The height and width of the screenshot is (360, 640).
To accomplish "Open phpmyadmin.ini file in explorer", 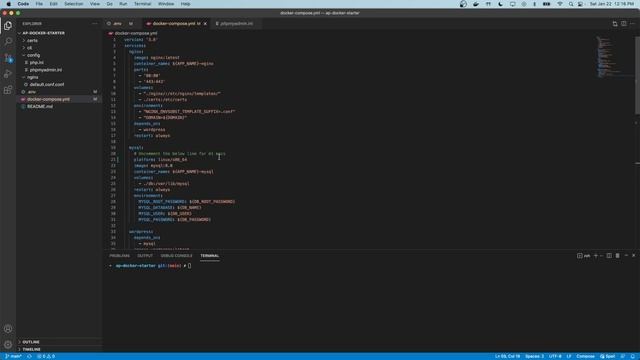I will [x=46, y=70].
